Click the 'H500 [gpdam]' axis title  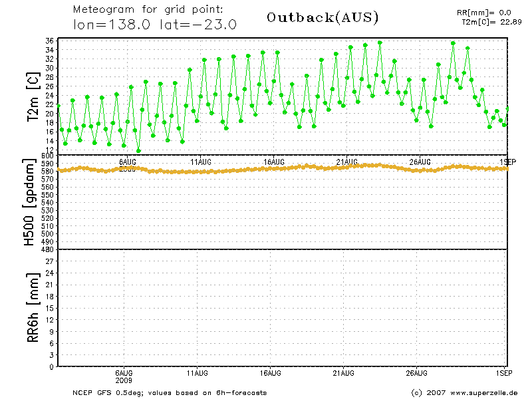coord(29,202)
